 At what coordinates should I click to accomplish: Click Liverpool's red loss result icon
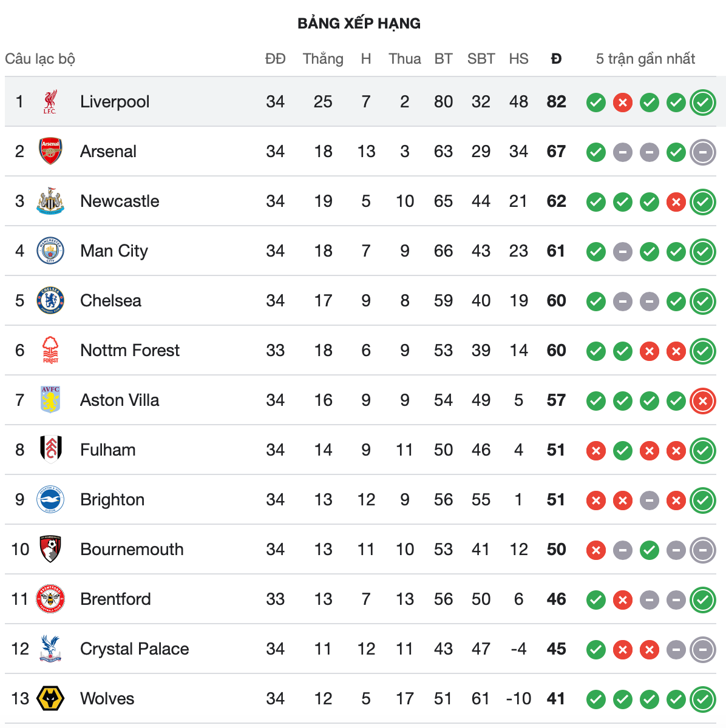(x=623, y=103)
